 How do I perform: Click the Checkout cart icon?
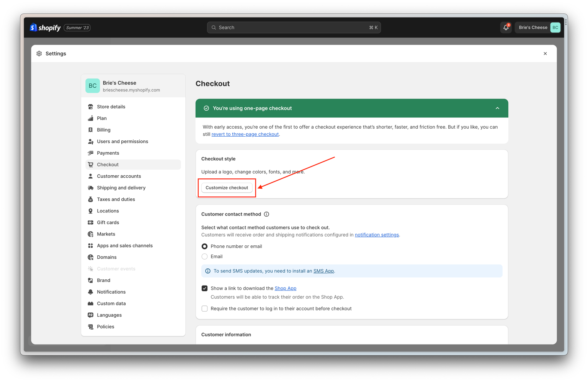pos(91,165)
